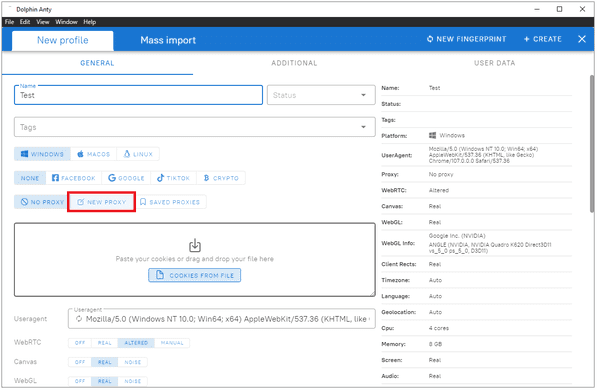This screenshot has width=597, height=391.
Task: Open the File menu
Action: tap(10, 22)
